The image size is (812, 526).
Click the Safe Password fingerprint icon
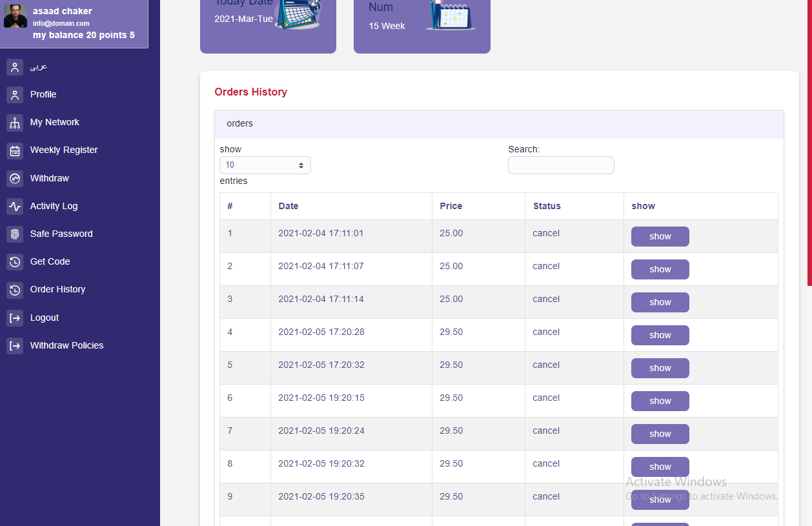coord(15,234)
